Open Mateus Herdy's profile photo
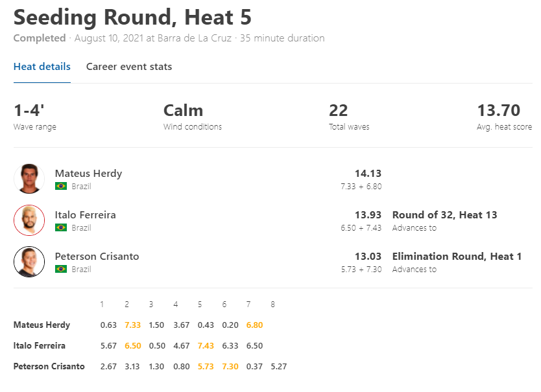 (29, 179)
